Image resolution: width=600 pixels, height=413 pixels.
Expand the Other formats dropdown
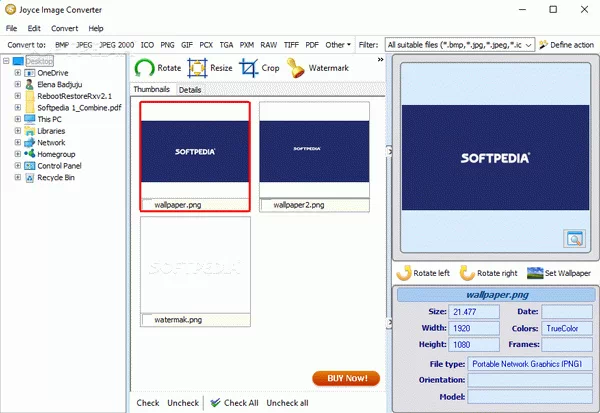click(x=338, y=45)
